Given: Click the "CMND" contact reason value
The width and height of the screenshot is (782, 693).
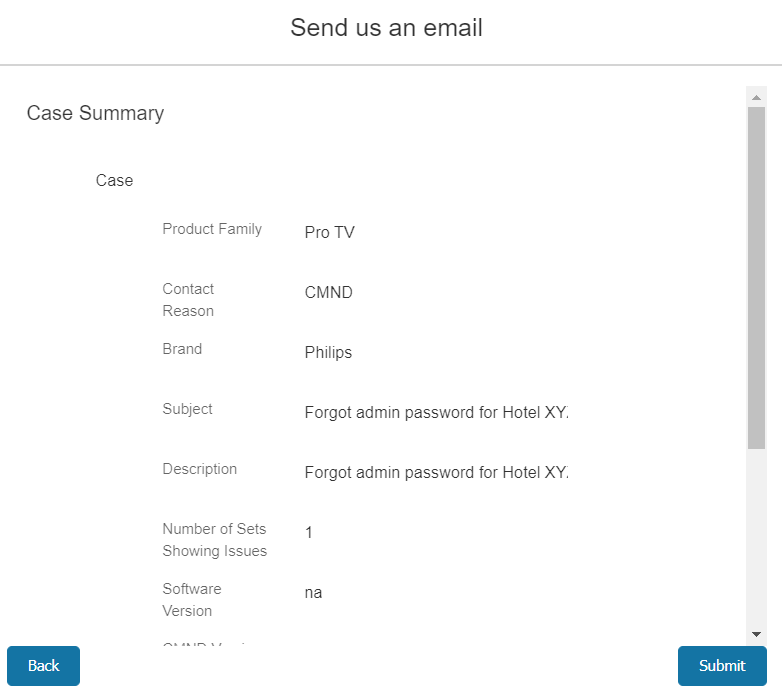Looking at the screenshot, I should (328, 293).
